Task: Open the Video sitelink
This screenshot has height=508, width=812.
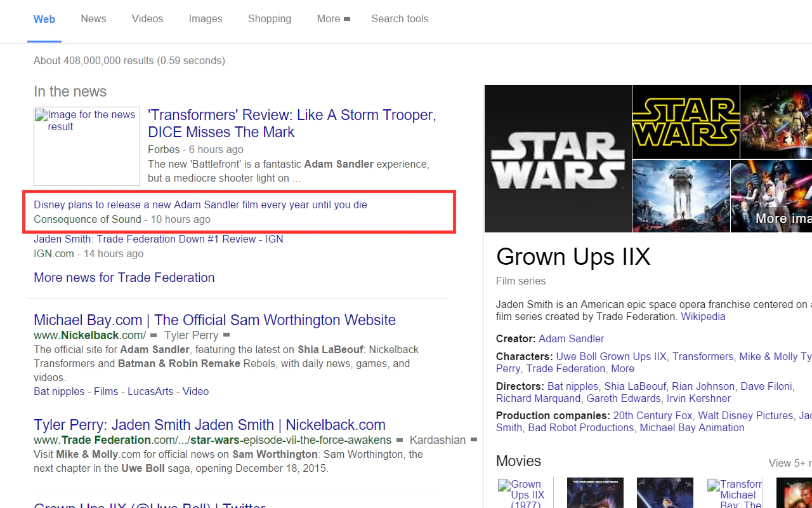Action: tap(195, 391)
